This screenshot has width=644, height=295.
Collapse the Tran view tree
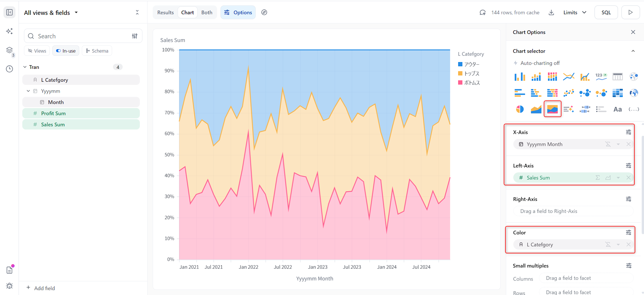point(25,67)
